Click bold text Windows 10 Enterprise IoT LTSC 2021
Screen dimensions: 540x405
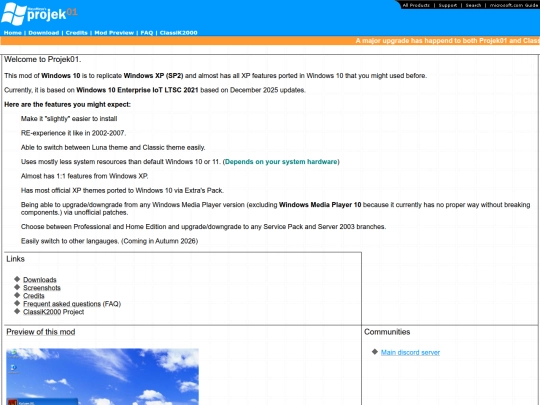137,90
